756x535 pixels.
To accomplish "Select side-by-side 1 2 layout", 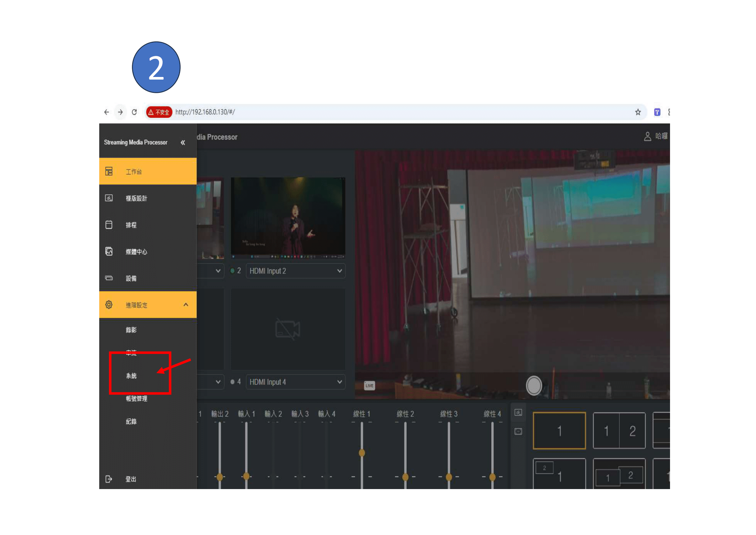I will tap(619, 431).
